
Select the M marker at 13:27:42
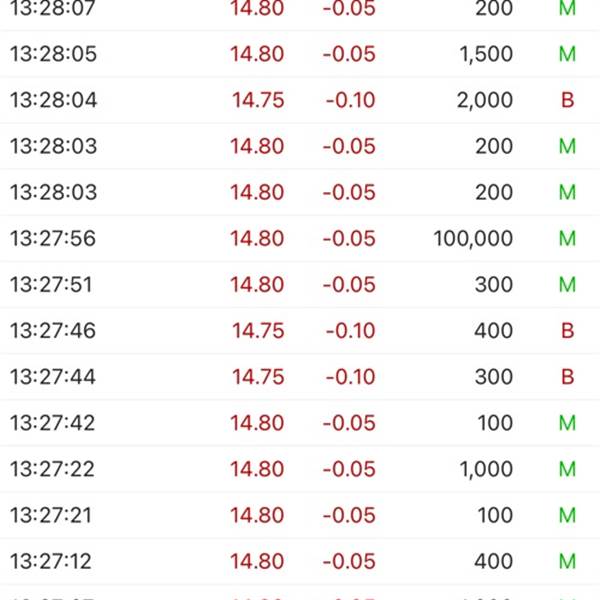567,423
